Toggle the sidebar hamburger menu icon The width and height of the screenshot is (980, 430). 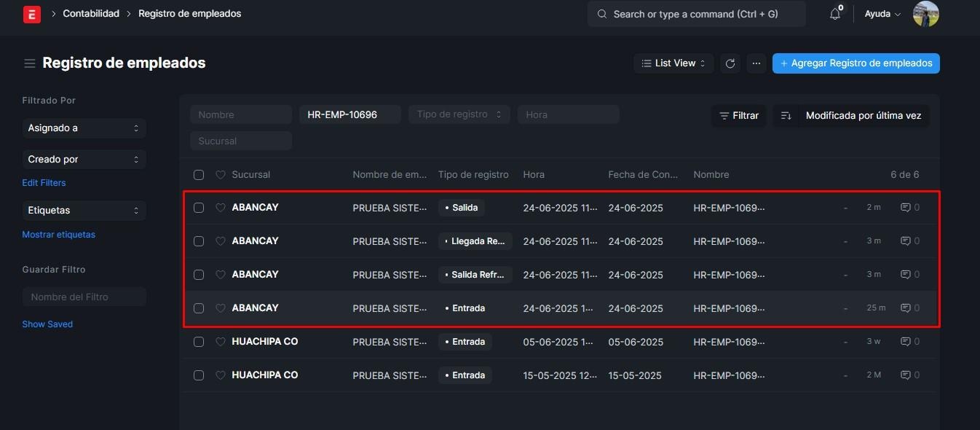(x=30, y=63)
